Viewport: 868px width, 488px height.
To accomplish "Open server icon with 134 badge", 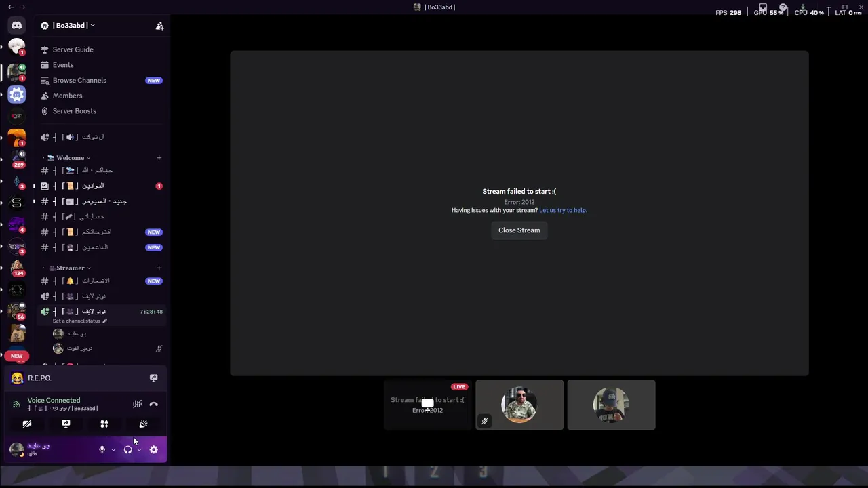I will click(17, 268).
